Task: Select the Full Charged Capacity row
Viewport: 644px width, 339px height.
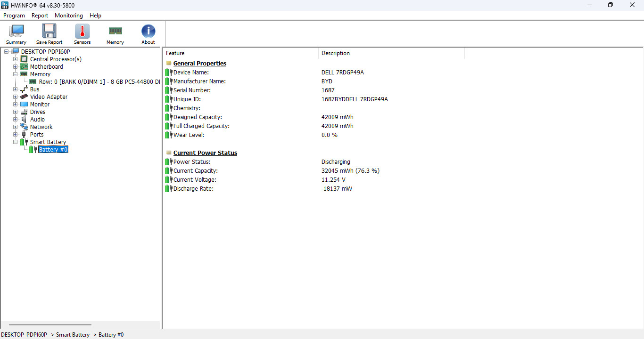Action: (x=314, y=126)
